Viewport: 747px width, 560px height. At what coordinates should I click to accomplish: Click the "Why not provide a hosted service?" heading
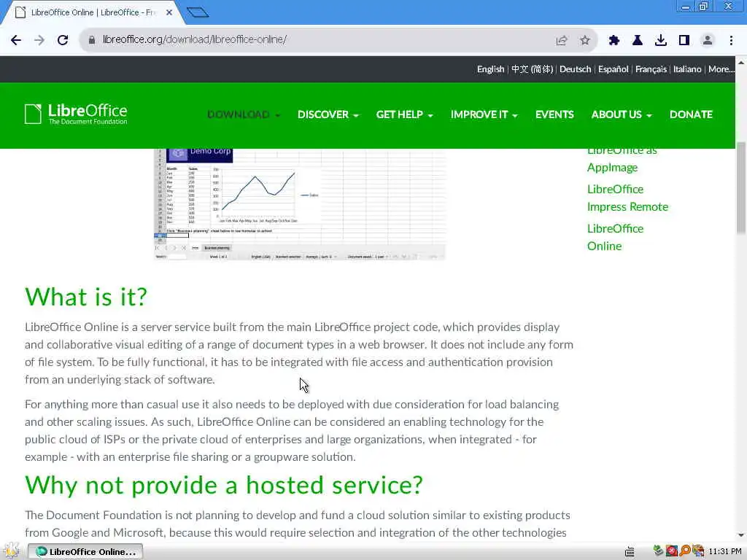point(224,486)
